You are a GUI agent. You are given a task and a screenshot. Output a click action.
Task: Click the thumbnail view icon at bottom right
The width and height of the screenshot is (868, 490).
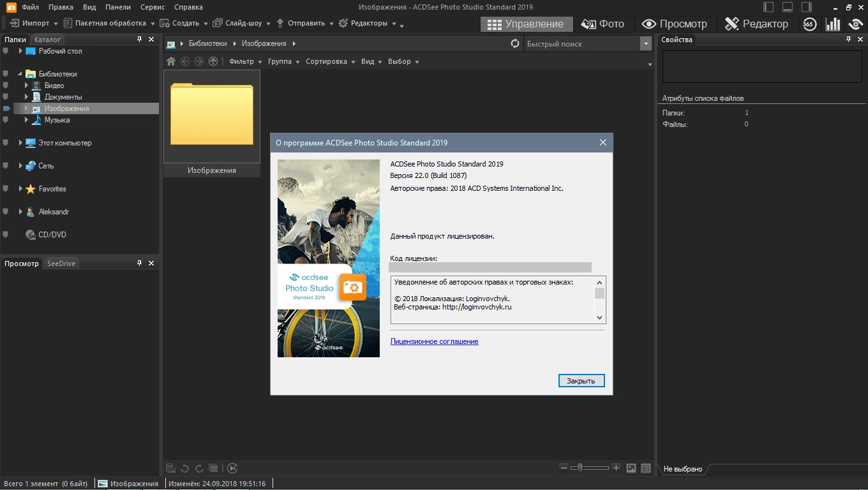[631, 468]
